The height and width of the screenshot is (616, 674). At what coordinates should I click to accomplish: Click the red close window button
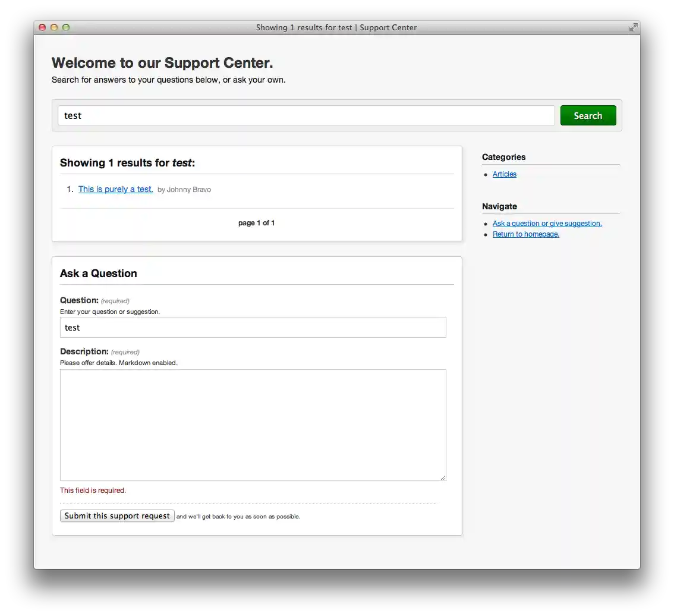(x=42, y=27)
